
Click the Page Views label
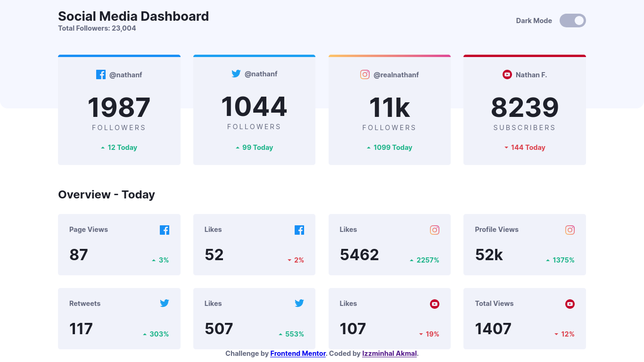pos(89,230)
